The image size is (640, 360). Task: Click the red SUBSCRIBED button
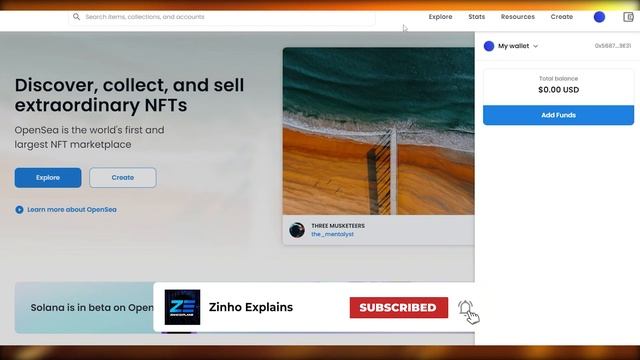399,307
